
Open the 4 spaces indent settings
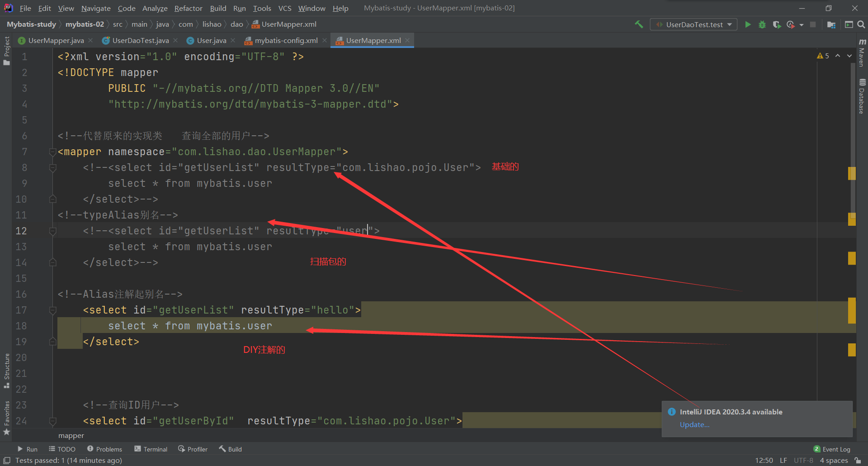(834, 461)
